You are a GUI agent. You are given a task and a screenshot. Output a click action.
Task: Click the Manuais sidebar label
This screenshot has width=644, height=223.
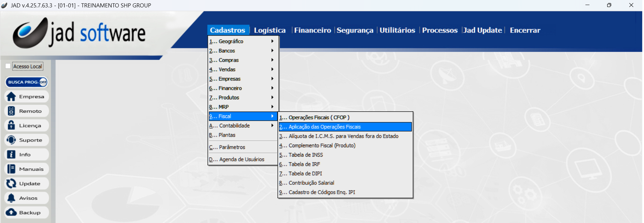(x=31, y=169)
